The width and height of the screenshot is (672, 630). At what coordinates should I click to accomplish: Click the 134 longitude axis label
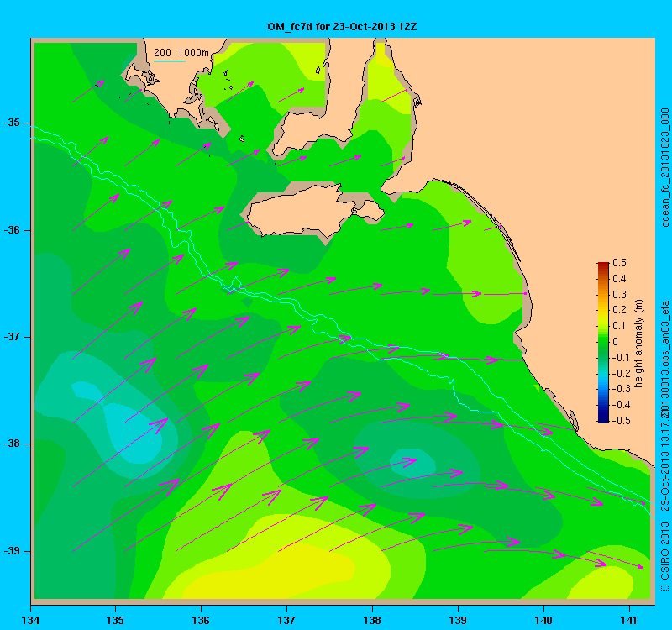(x=30, y=620)
